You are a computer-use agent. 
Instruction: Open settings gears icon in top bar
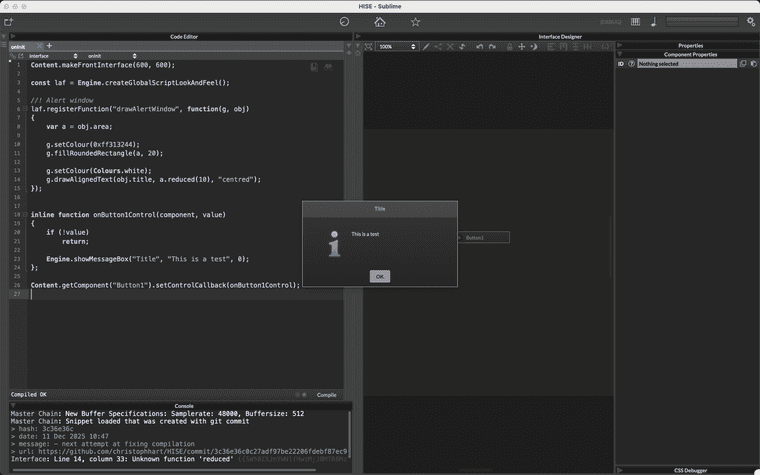[751, 22]
